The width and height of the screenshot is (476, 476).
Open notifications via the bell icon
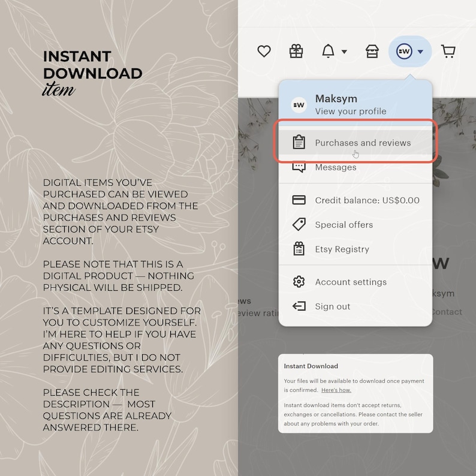(328, 51)
